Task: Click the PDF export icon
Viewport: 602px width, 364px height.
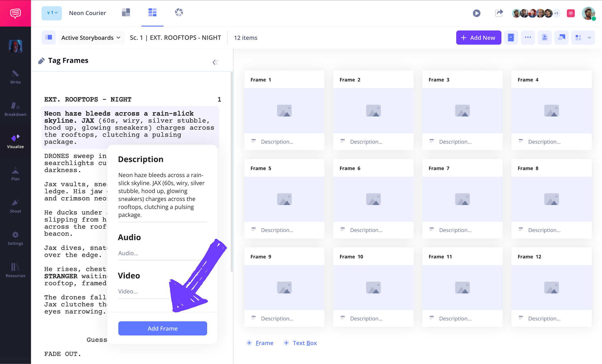Action: coord(545,38)
